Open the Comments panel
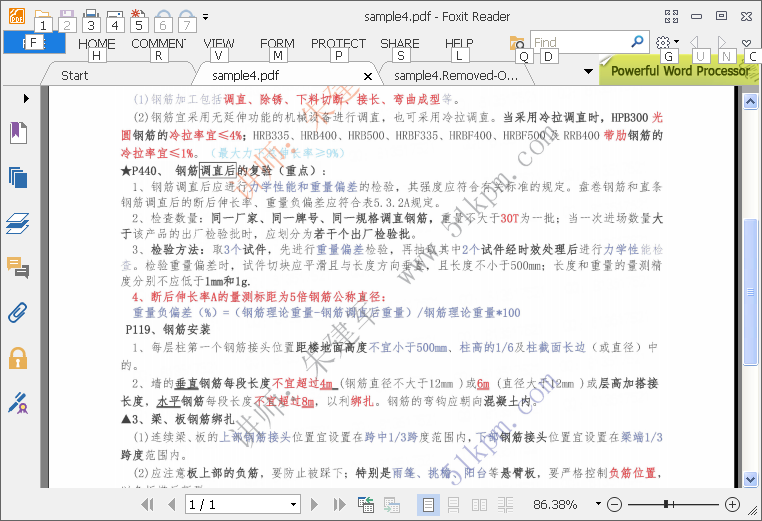 click(17, 267)
